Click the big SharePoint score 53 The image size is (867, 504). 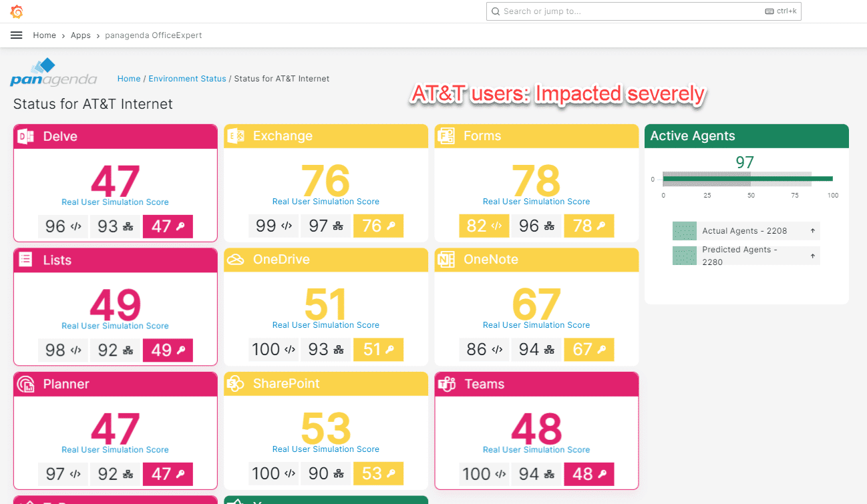[325, 428]
